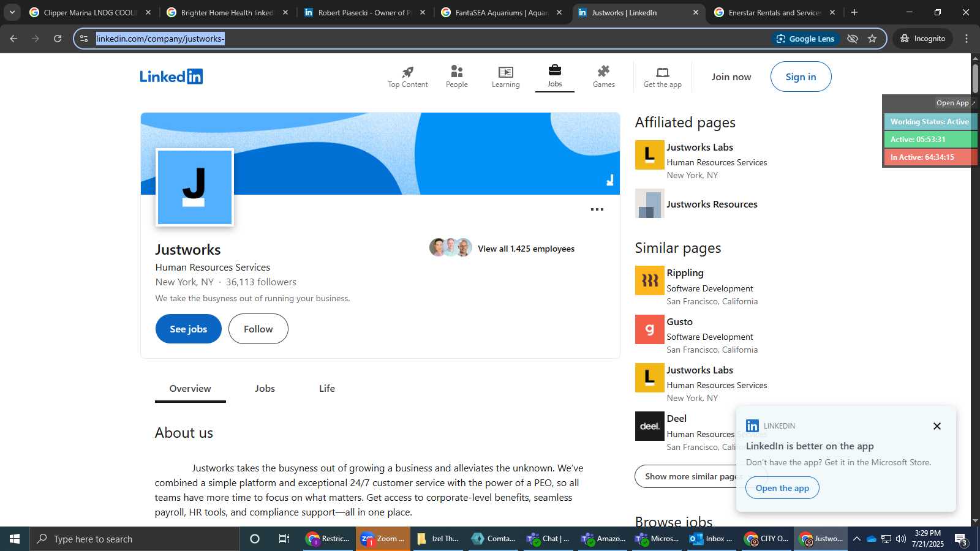The width and height of the screenshot is (980, 551).
Task: Open Justworks Resources affiliated page thumbnail
Action: click(649, 203)
